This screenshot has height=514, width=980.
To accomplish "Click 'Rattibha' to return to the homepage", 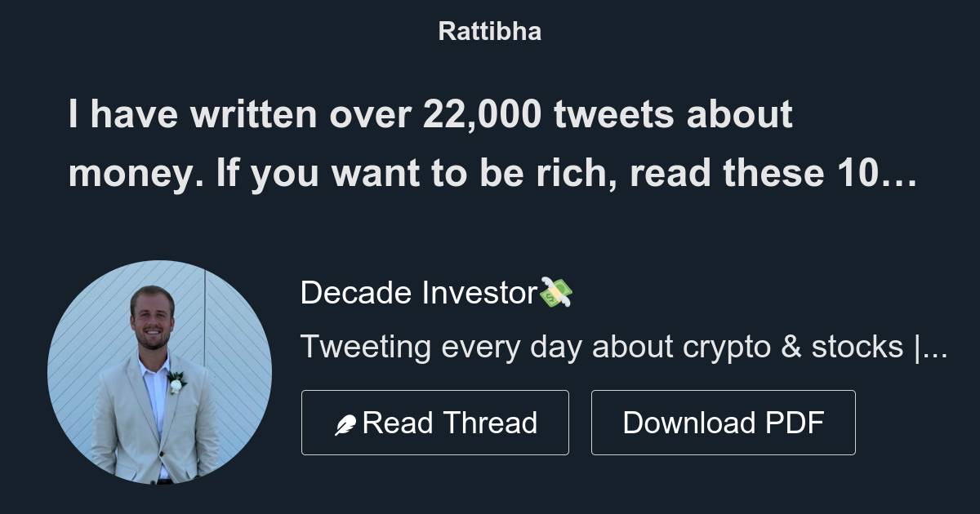I will (489, 31).
